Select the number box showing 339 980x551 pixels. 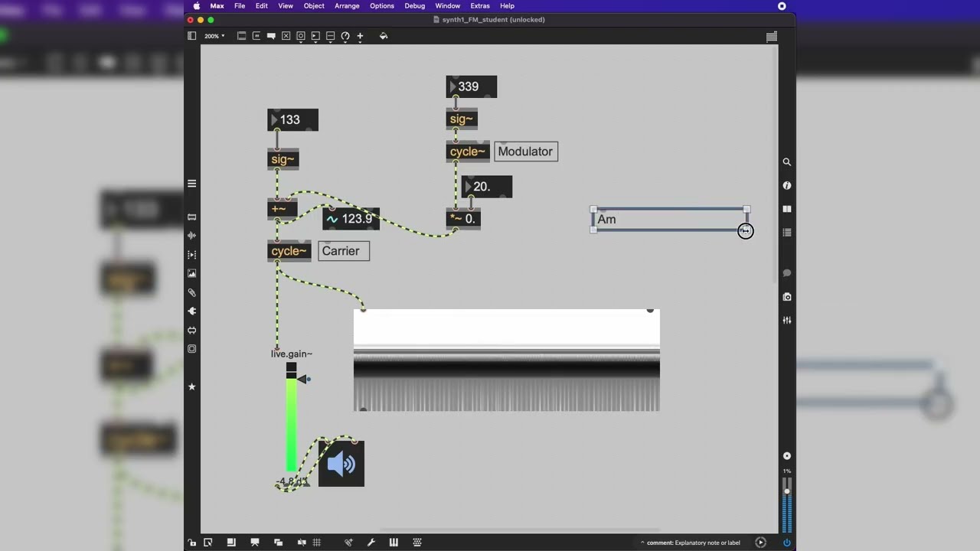pos(472,86)
